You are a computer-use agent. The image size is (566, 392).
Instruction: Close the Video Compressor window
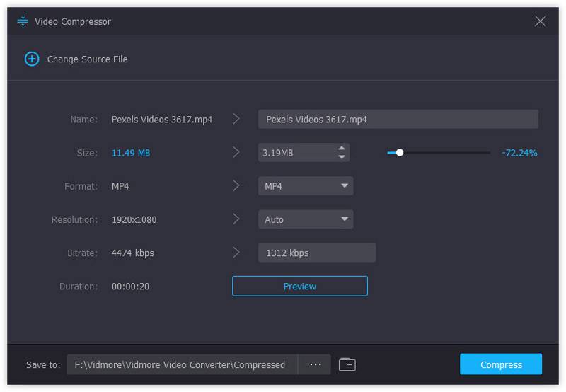(x=540, y=21)
